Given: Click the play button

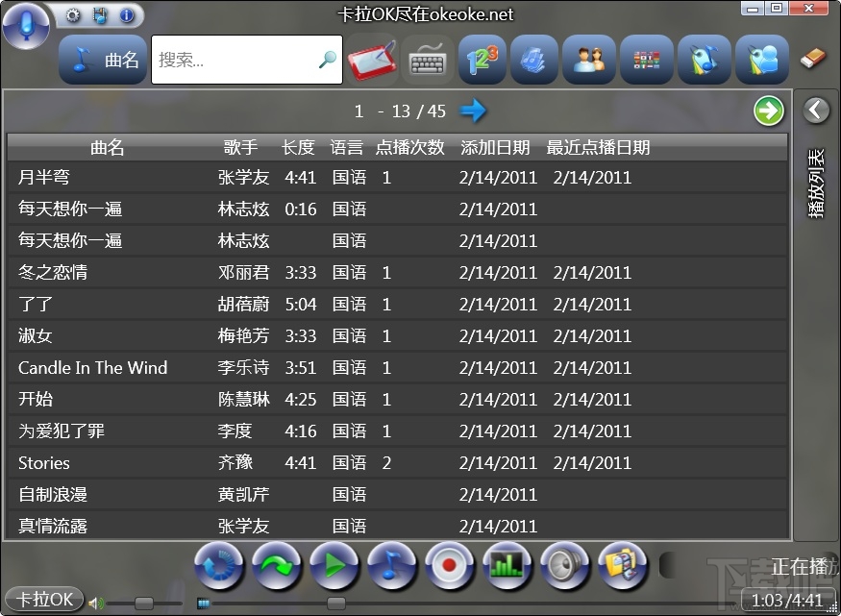Looking at the screenshot, I should click(x=334, y=566).
